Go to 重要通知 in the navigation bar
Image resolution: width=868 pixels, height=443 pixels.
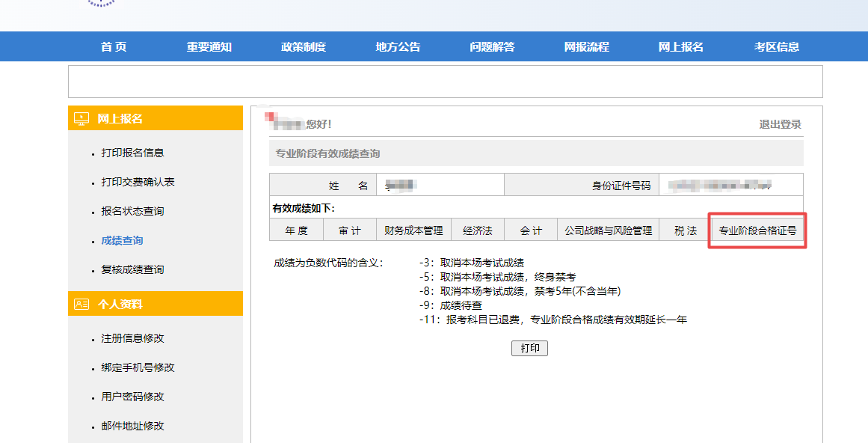point(209,46)
